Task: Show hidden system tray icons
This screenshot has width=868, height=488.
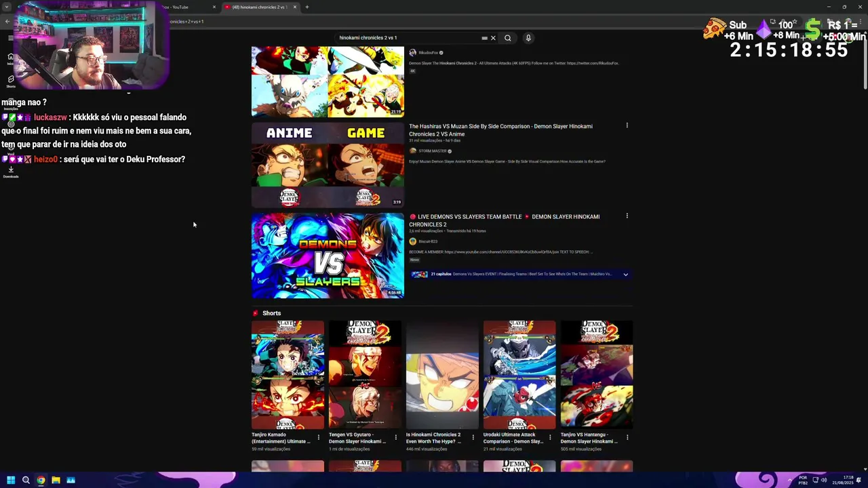Action: (x=789, y=481)
